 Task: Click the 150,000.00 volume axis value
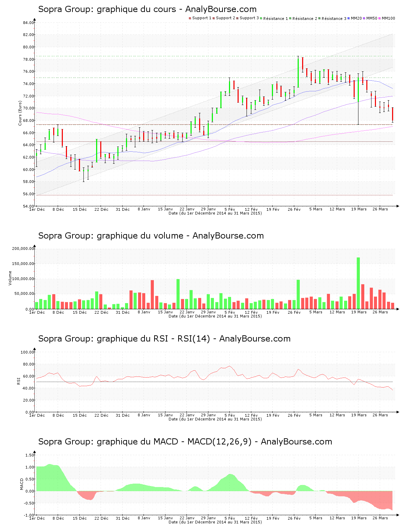[23, 264]
